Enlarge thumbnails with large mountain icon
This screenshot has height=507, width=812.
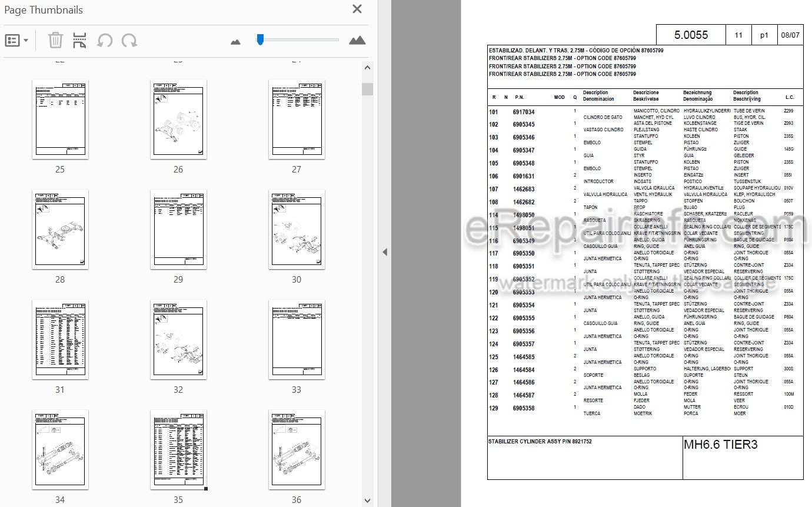[x=357, y=40]
